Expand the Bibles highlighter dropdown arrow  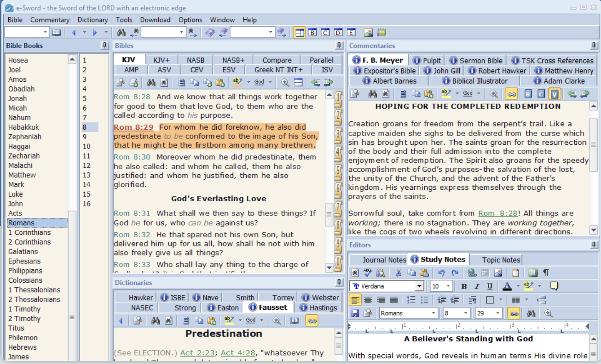pyautogui.click(x=248, y=82)
